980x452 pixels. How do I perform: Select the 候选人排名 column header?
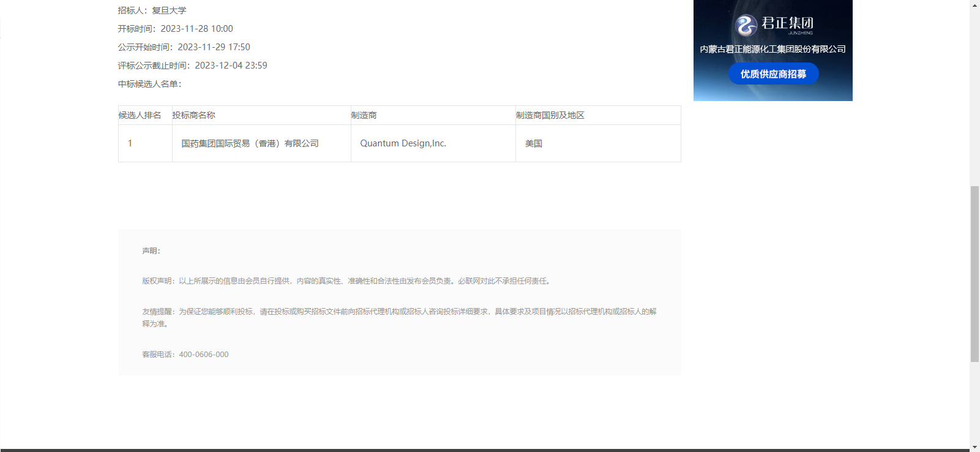point(140,115)
